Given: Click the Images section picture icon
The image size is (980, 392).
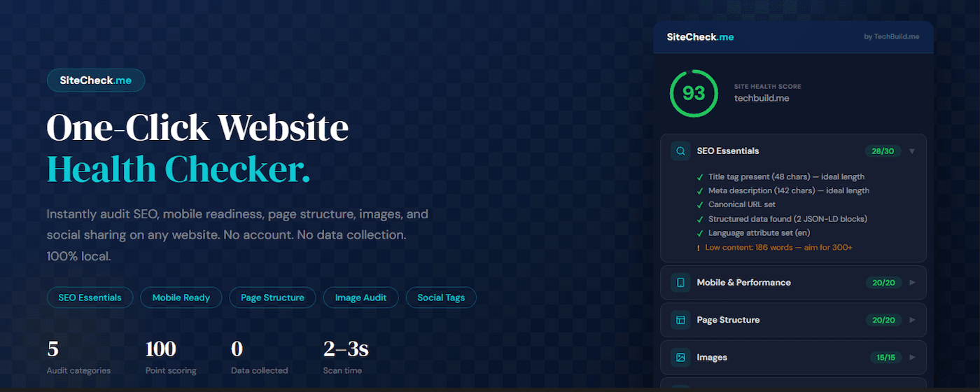Looking at the screenshot, I should coord(680,358).
